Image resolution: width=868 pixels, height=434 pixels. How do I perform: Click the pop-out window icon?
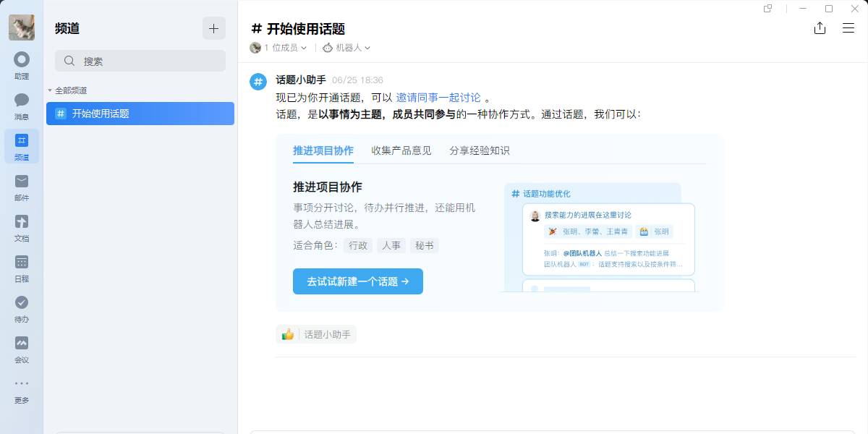pyautogui.click(x=767, y=9)
